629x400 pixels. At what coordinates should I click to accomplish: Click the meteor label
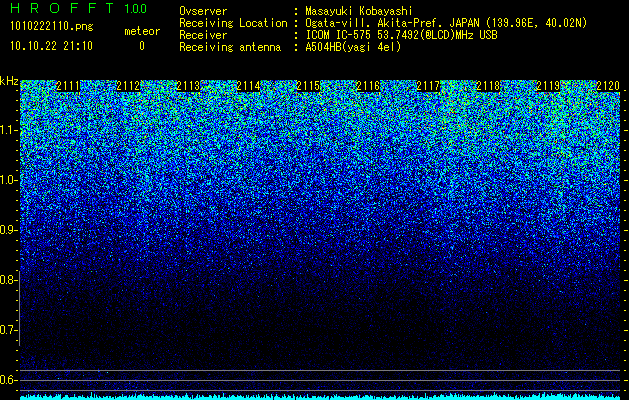pos(142,31)
